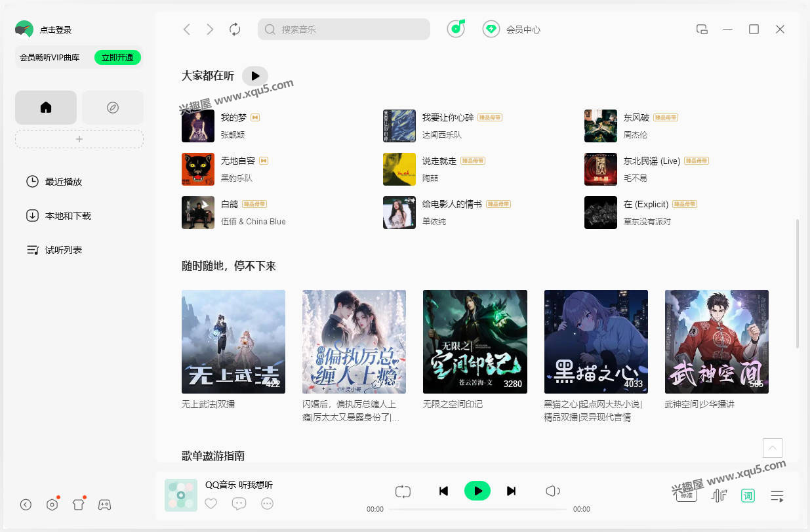Click song 在 (Explicit)
The height and width of the screenshot is (532, 810).
click(x=646, y=204)
